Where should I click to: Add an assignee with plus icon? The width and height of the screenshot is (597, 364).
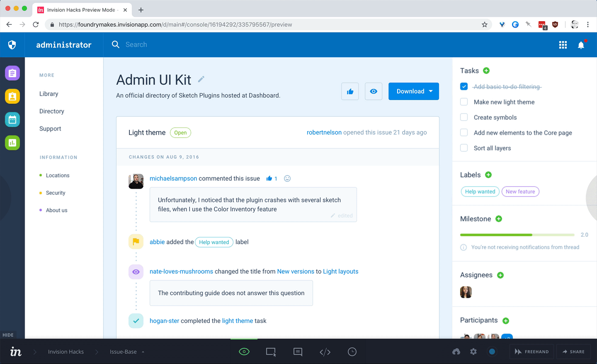click(500, 275)
